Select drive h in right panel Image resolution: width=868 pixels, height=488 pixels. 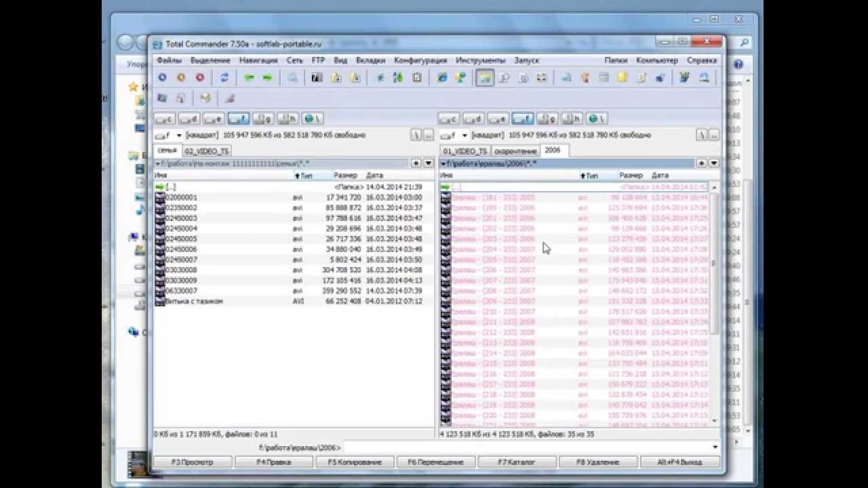571,119
